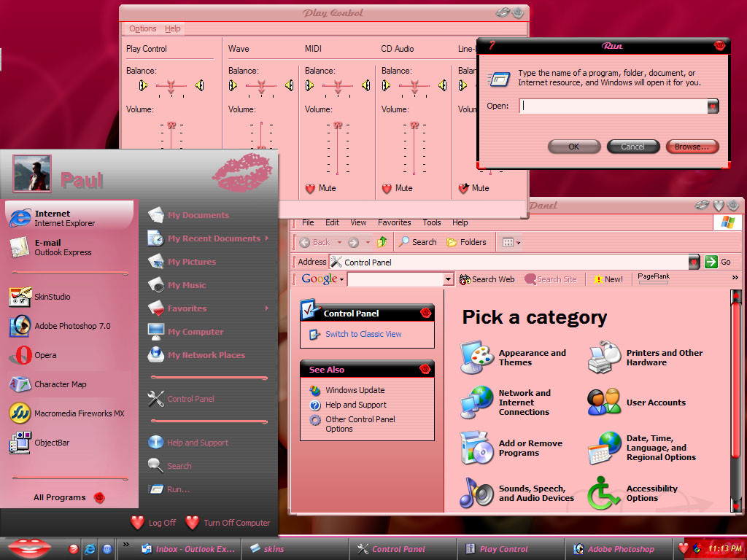Expand Favorites submenu in Start menu
This screenshot has width=747, height=560.
pos(267,308)
